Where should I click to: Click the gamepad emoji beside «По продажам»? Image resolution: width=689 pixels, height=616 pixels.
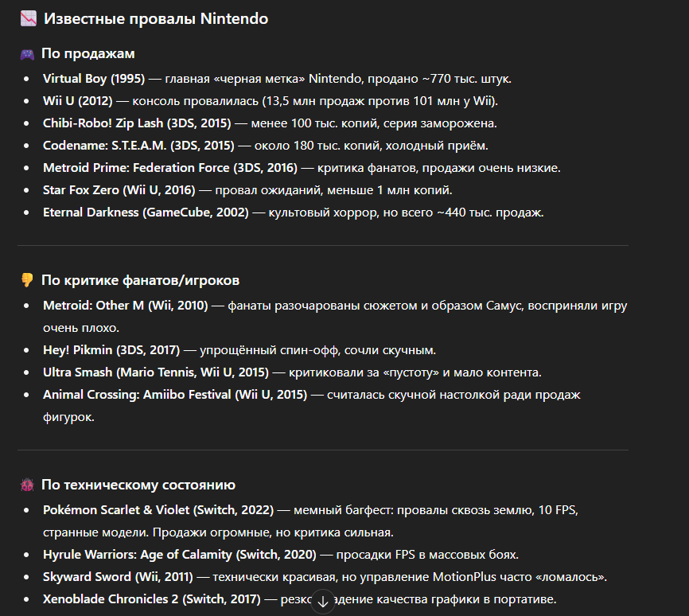pyautogui.click(x=27, y=54)
